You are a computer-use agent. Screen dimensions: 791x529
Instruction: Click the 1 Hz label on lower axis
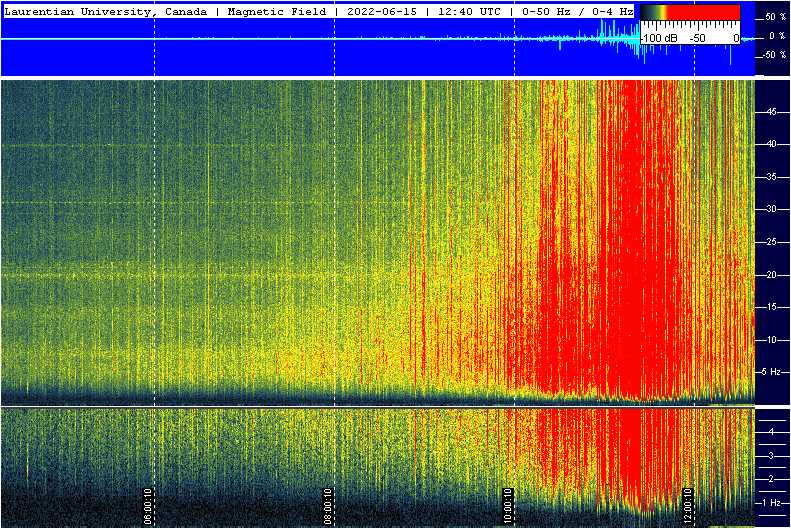pyautogui.click(x=771, y=503)
